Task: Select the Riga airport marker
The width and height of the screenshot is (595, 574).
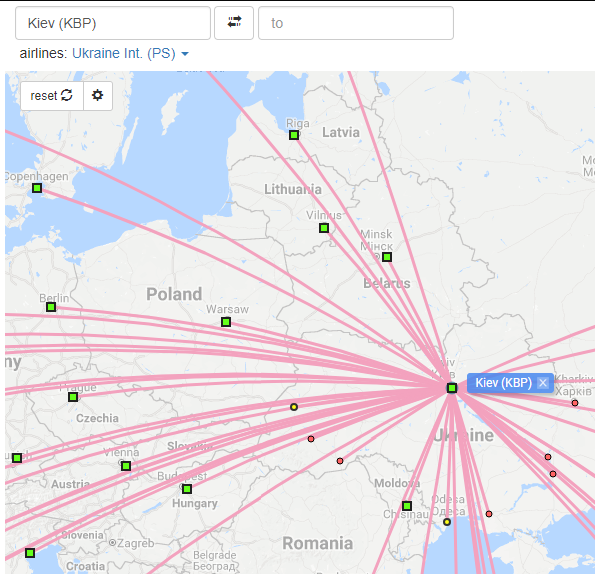Action: pos(294,135)
